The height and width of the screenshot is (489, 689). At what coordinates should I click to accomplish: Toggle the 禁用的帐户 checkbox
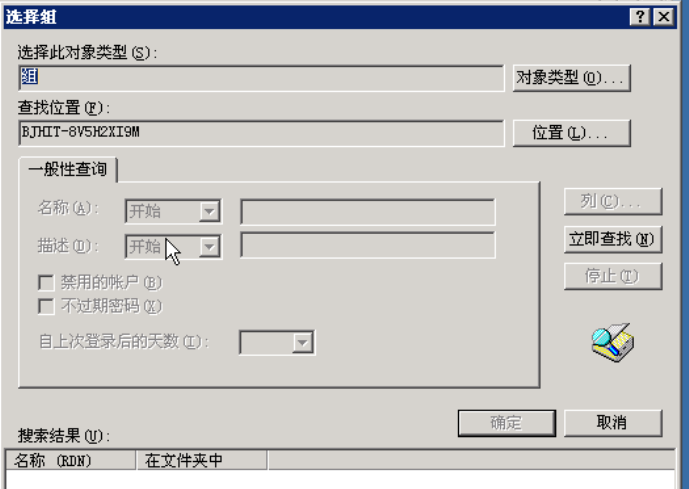(46, 283)
